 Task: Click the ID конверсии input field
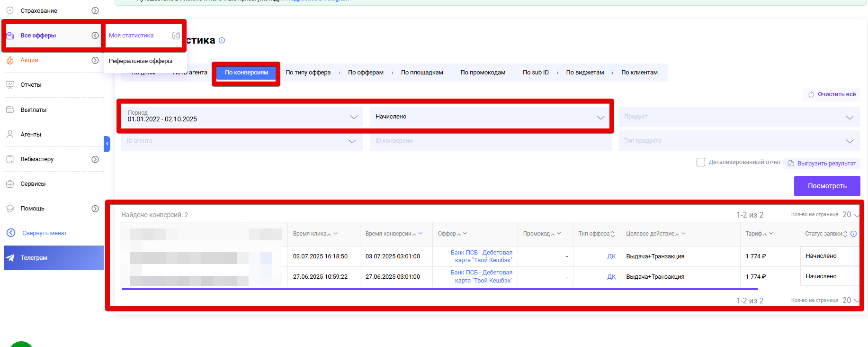click(x=490, y=141)
